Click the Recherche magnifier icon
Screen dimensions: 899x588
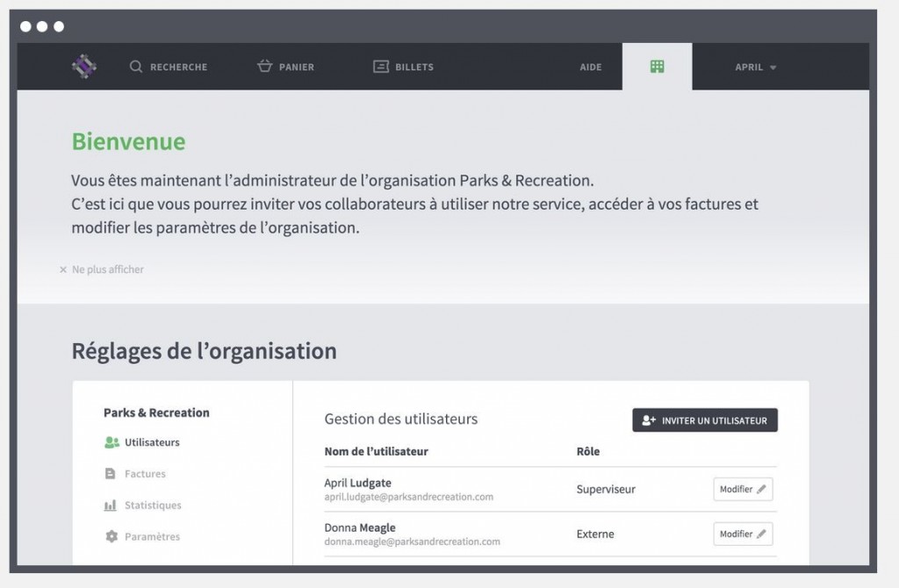tap(136, 67)
